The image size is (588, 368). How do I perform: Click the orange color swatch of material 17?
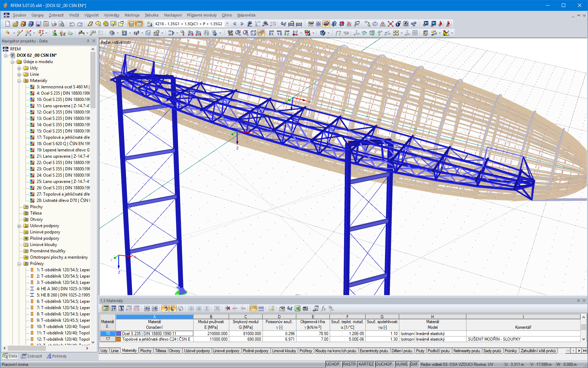pyautogui.click(x=119, y=339)
